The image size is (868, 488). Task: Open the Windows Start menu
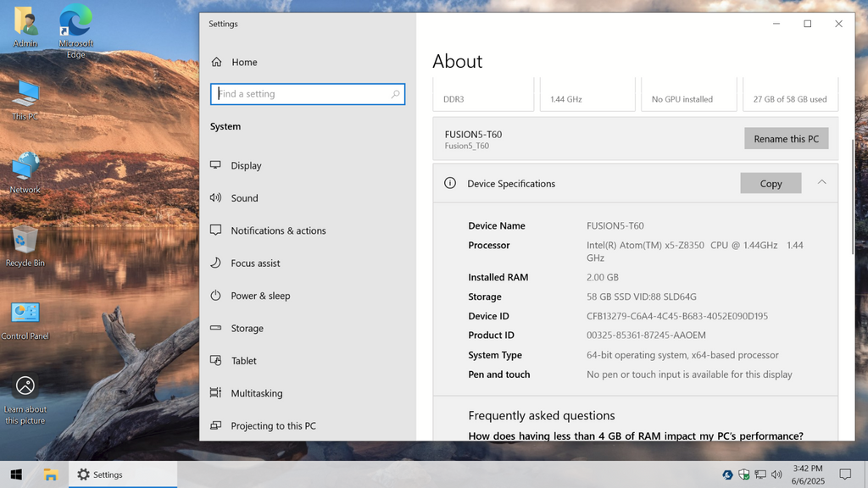(x=16, y=474)
